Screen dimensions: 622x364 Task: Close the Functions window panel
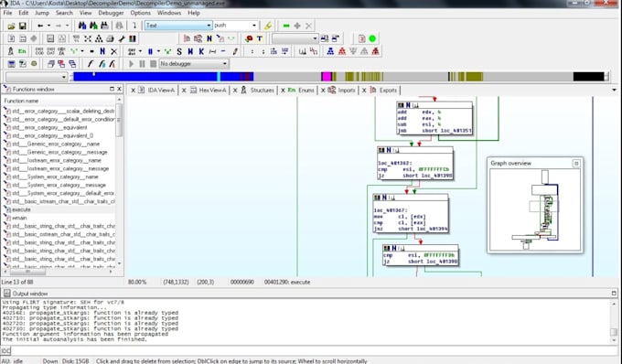pyautogui.click(x=119, y=90)
